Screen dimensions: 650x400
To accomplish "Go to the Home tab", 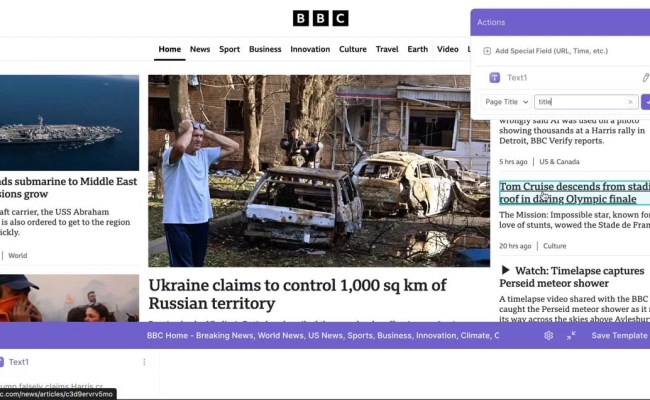I will tap(170, 49).
